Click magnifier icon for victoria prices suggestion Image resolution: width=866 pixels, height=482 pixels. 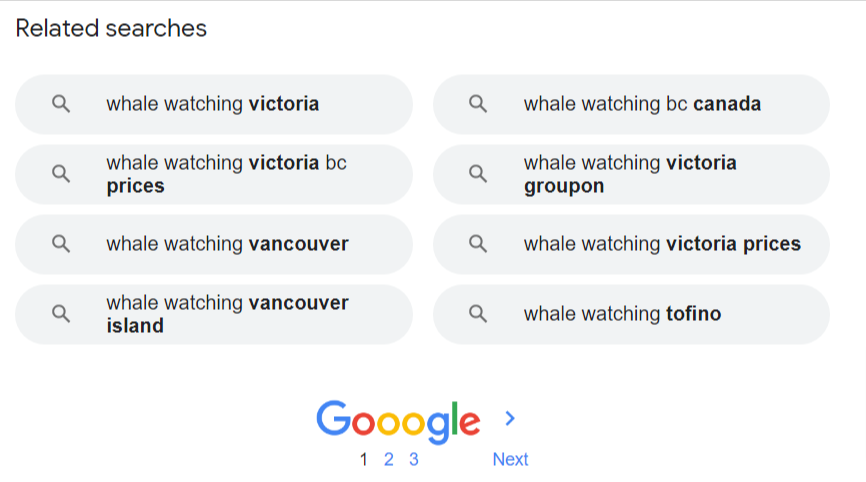pyautogui.click(x=478, y=244)
